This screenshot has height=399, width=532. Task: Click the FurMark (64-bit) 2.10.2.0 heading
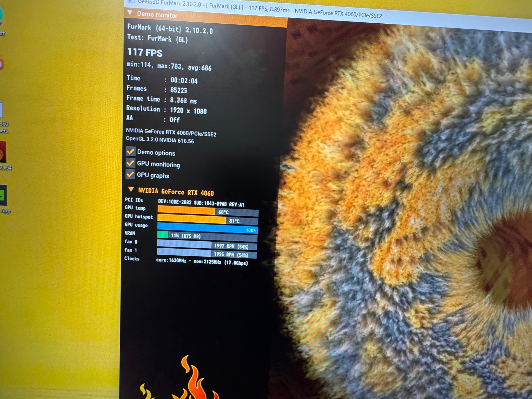click(170, 29)
